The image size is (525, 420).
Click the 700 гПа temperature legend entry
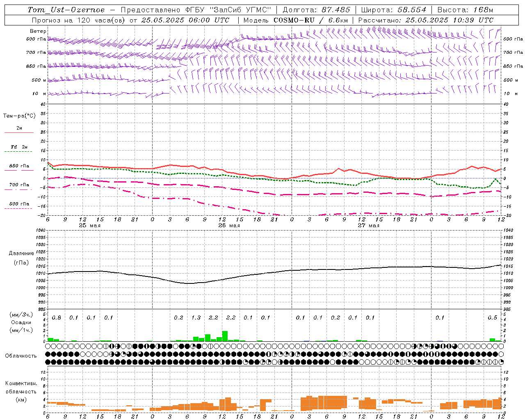tap(19, 185)
